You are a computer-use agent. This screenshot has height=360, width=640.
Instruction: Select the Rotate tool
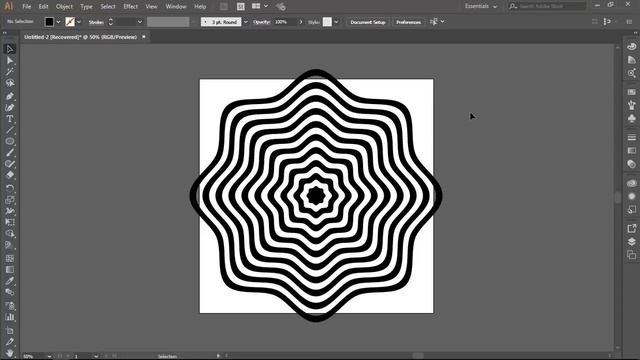[10, 188]
